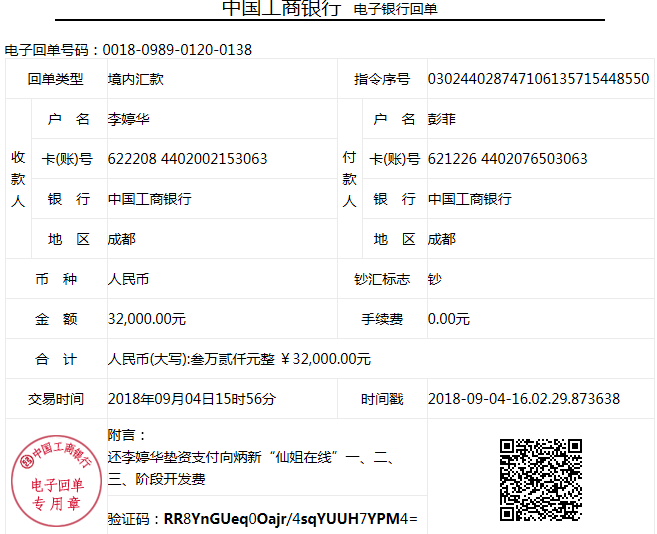
Task: Select the 32,000.00元 amount in 金额 row
Action: pyautogui.click(x=146, y=319)
